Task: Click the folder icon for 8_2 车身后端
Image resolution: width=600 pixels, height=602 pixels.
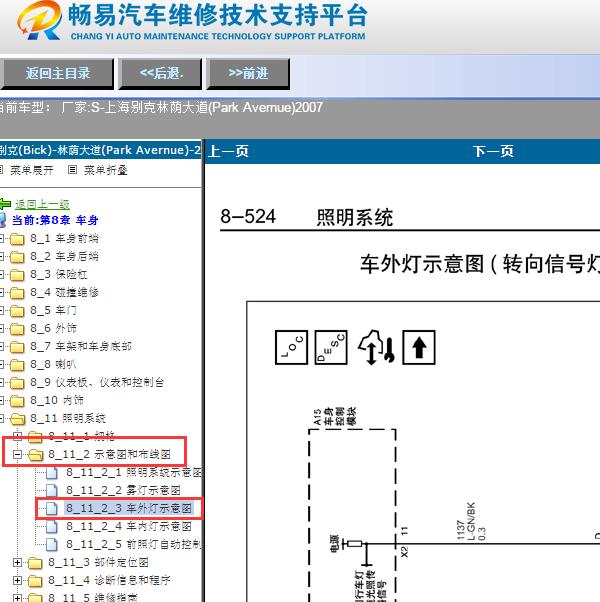Action: 17,257
